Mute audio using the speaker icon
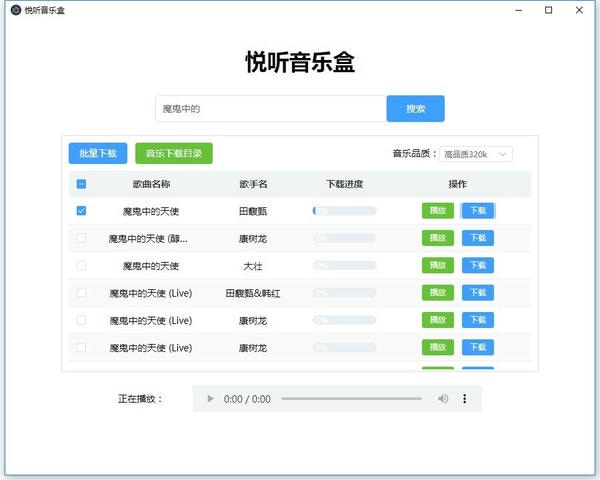 (442, 399)
